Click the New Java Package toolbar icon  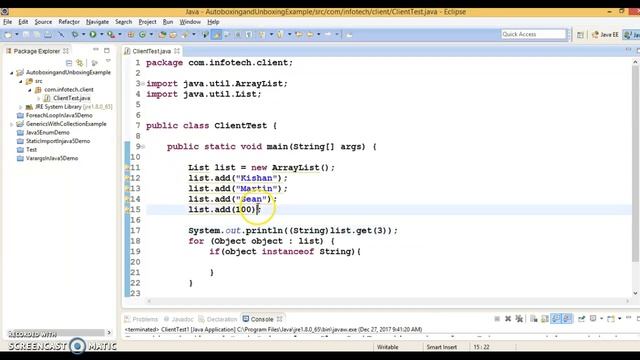coord(131,35)
